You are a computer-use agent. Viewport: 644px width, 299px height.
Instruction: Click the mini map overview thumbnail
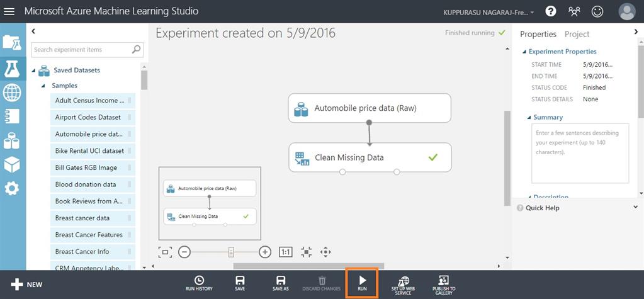point(210,203)
